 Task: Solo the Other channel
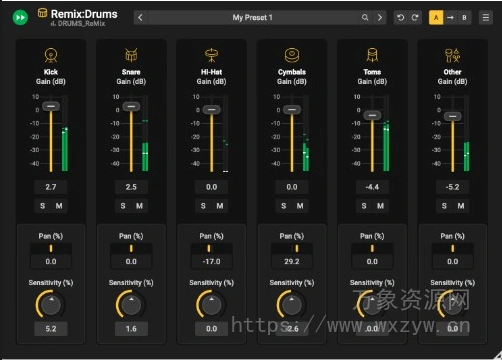[x=444, y=206]
